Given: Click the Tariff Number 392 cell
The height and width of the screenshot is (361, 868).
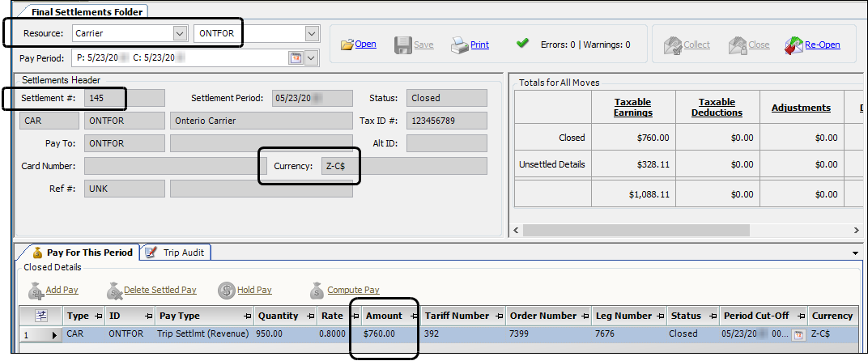Looking at the screenshot, I should 463,334.
